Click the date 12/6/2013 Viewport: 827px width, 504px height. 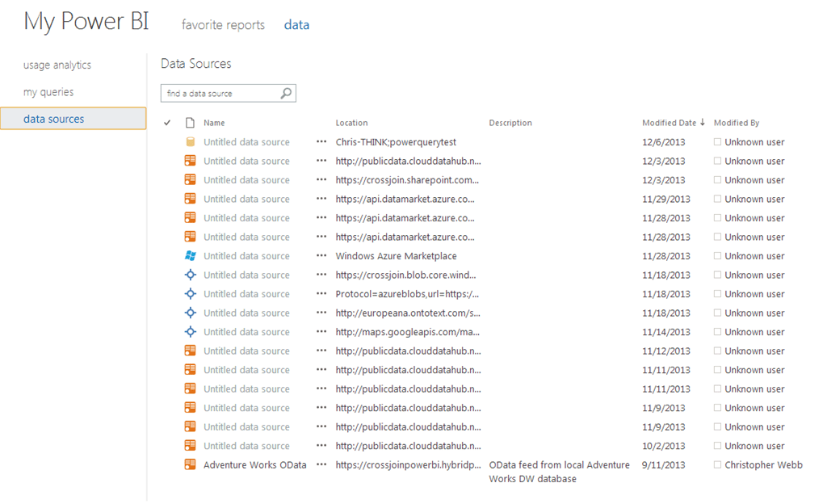click(664, 142)
